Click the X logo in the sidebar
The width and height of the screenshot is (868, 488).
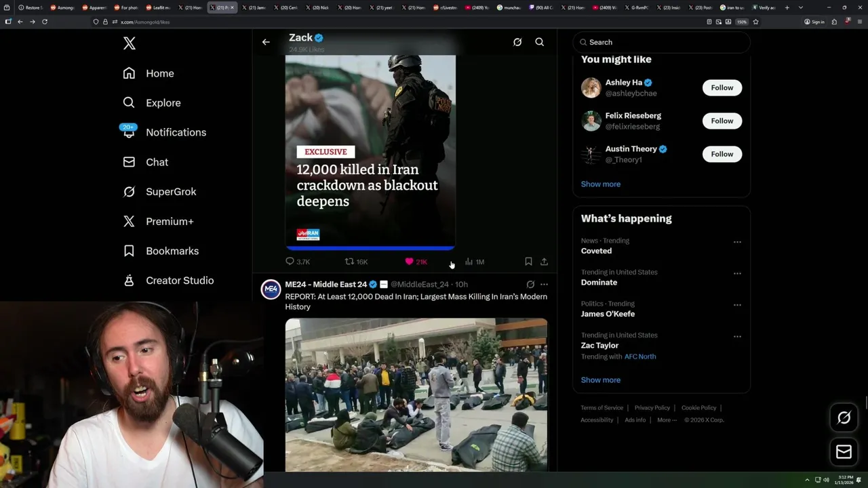tap(130, 43)
